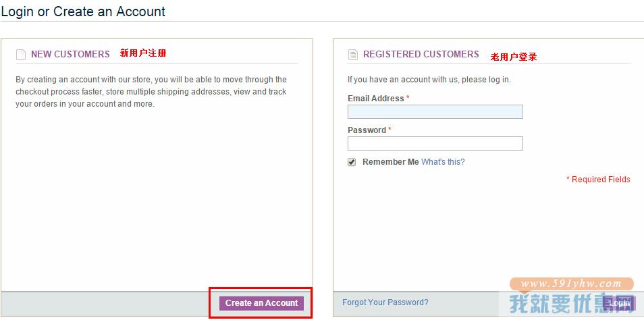Click the red Required Fields note

click(598, 179)
